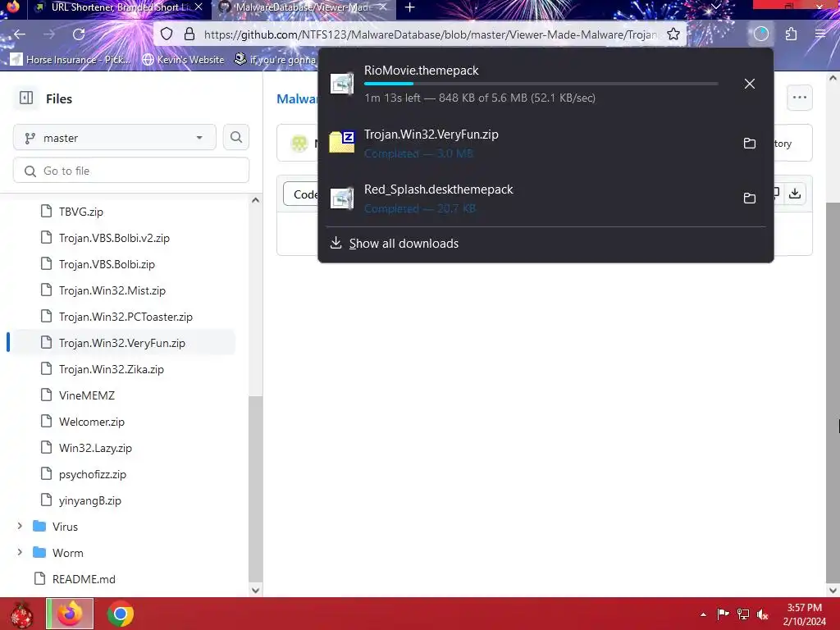Cancel the RioMovie.themepack download
Image resolution: width=840 pixels, height=630 pixels.
(750, 84)
